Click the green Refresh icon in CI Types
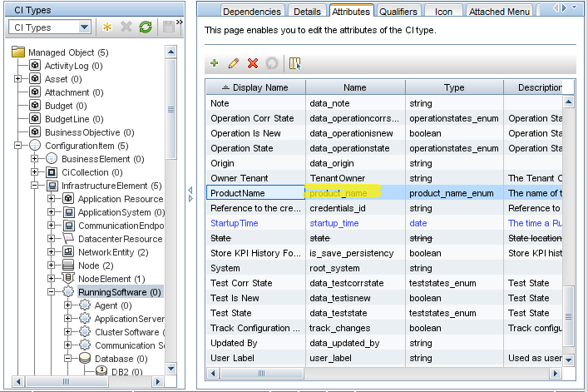The width and height of the screenshot is (588, 392). (x=146, y=27)
